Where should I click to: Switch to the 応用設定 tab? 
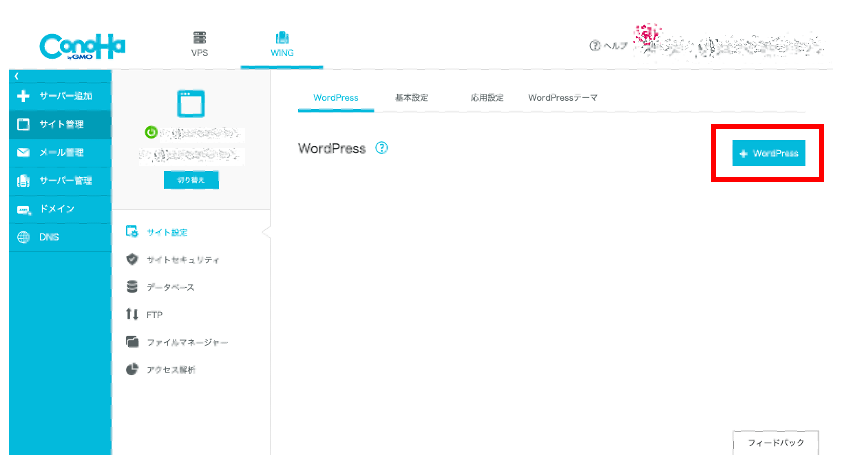pyautogui.click(x=487, y=98)
